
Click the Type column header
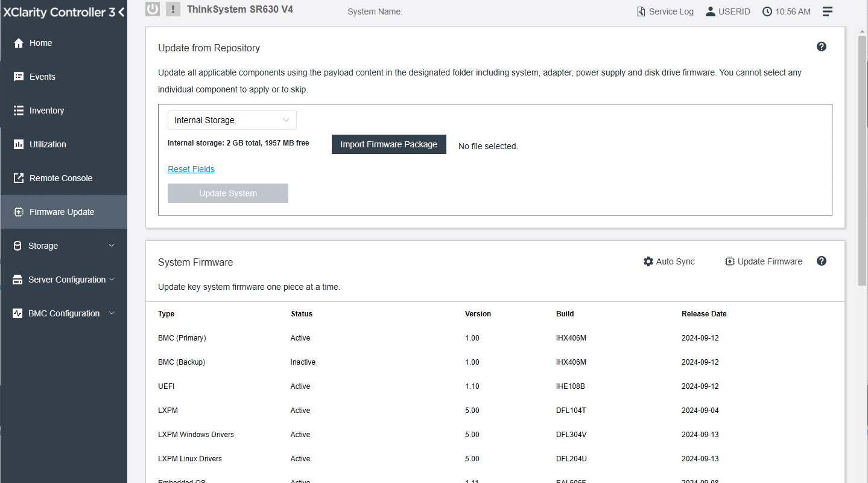pos(166,314)
